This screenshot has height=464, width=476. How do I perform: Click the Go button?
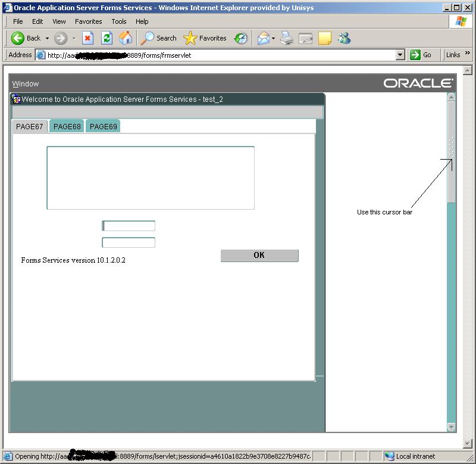pos(421,55)
